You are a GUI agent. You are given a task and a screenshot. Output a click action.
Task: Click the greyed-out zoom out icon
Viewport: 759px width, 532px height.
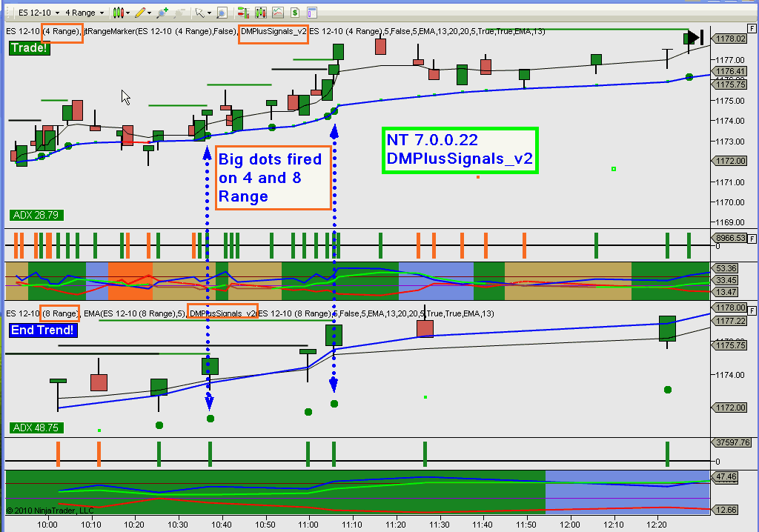[179, 13]
